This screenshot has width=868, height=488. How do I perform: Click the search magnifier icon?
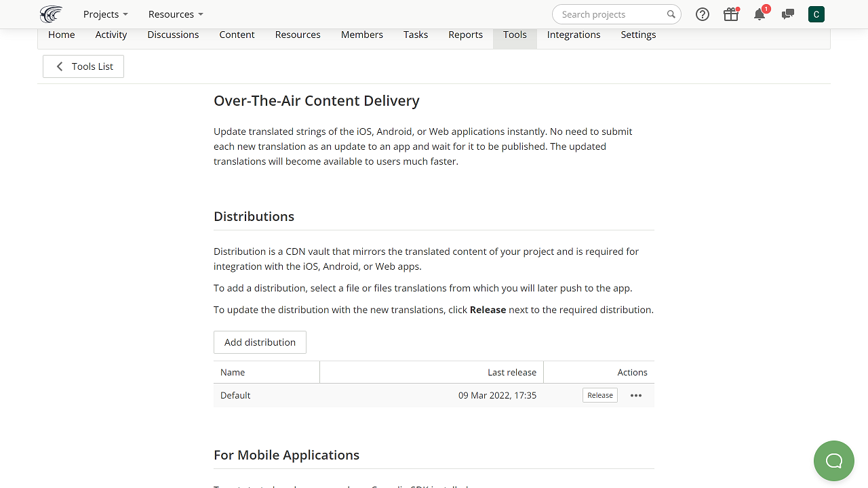(671, 14)
